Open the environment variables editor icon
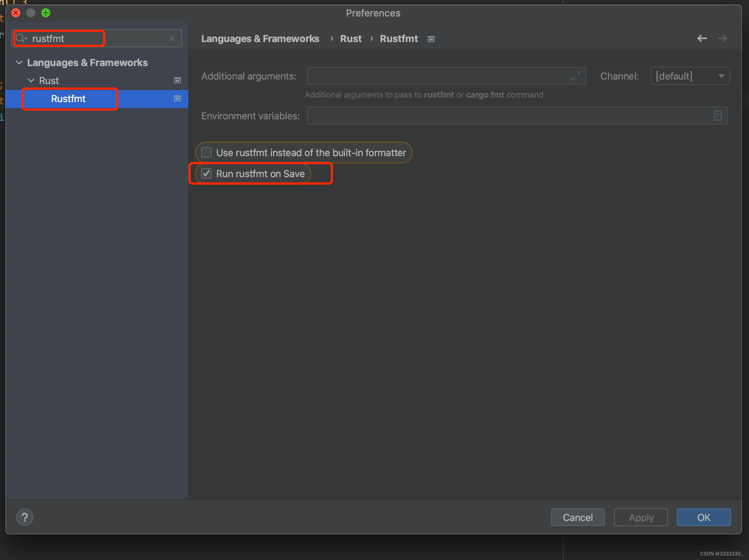749x560 pixels. pos(717,116)
